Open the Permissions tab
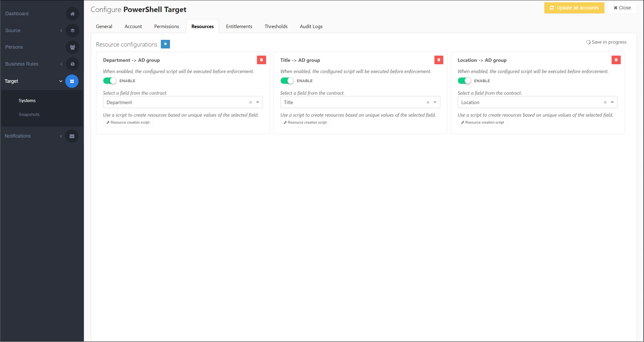644x342 pixels. click(166, 27)
